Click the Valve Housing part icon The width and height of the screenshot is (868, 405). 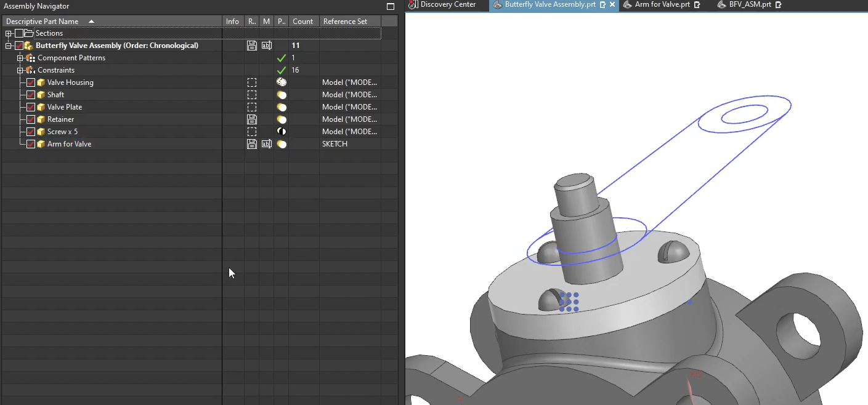(41, 82)
